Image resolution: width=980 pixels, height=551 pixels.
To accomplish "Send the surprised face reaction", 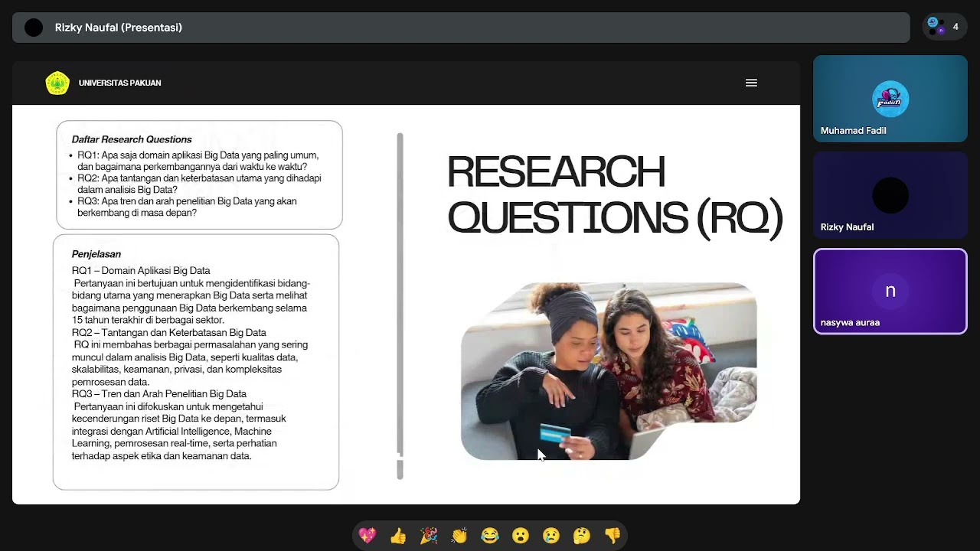I will pos(521,536).
